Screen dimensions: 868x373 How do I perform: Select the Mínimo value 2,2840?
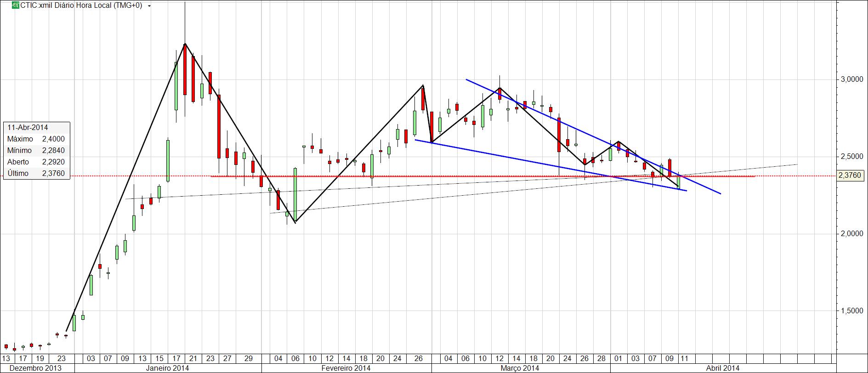tap(53, 150)
